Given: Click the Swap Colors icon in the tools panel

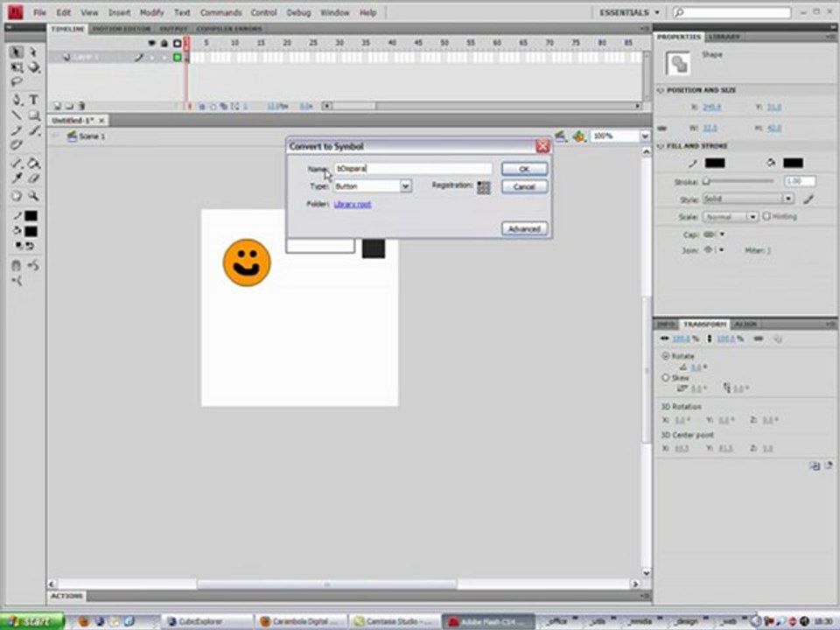Looking at the screenshot, I should coord(30,246).
